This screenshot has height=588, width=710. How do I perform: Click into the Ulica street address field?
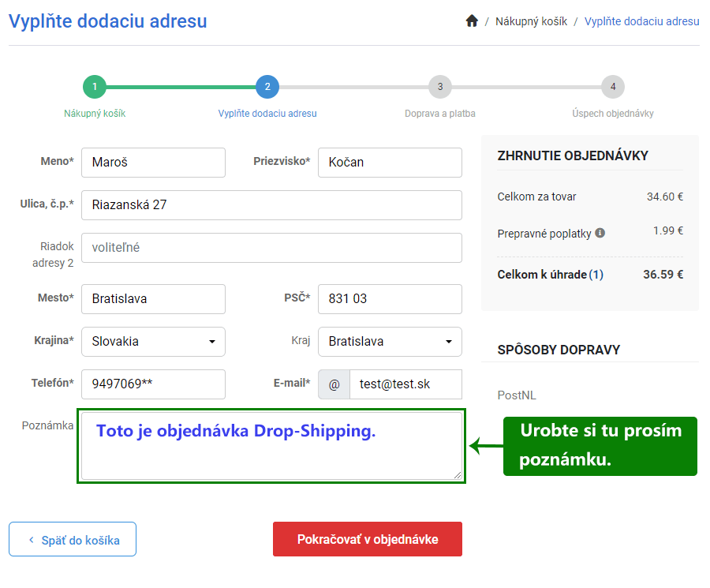271,205
